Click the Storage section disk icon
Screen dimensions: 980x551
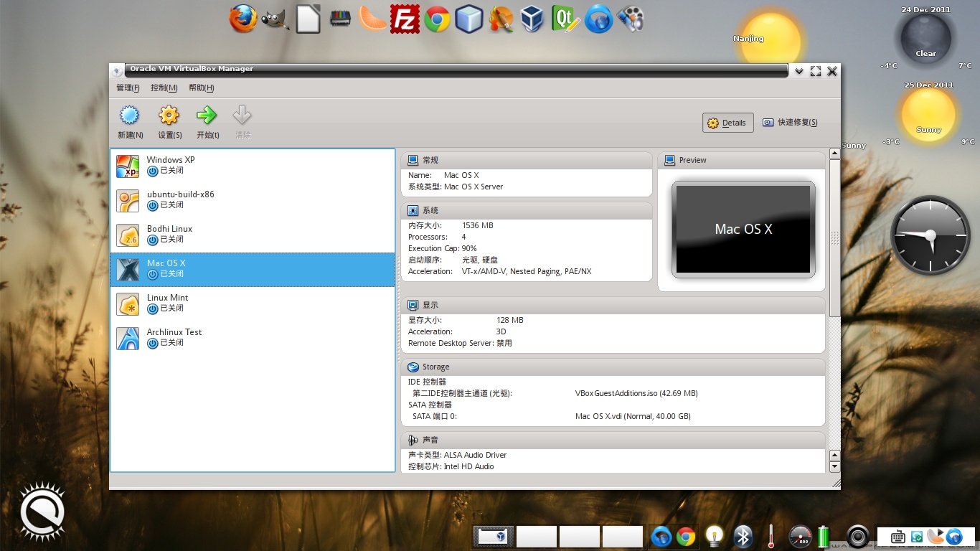coord(413,367)
